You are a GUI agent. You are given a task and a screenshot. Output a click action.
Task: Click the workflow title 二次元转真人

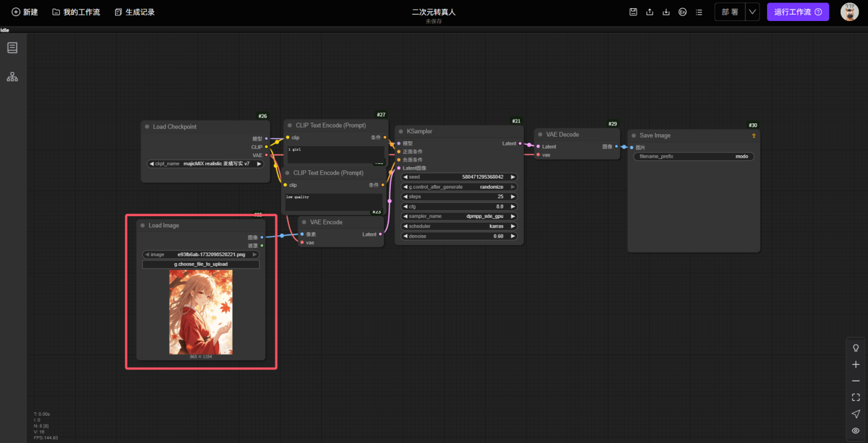coord(434,11)
